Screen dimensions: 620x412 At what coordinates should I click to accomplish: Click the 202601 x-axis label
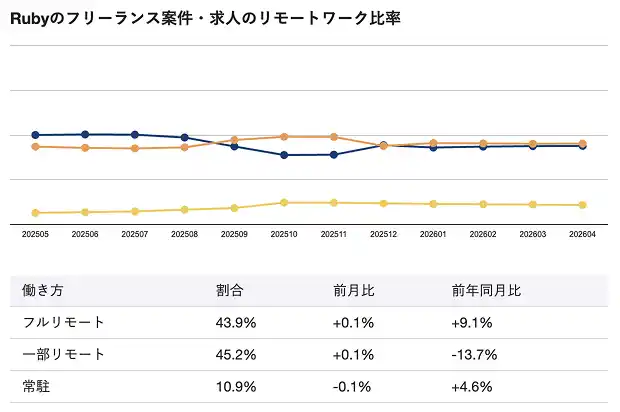click(433, 234)
